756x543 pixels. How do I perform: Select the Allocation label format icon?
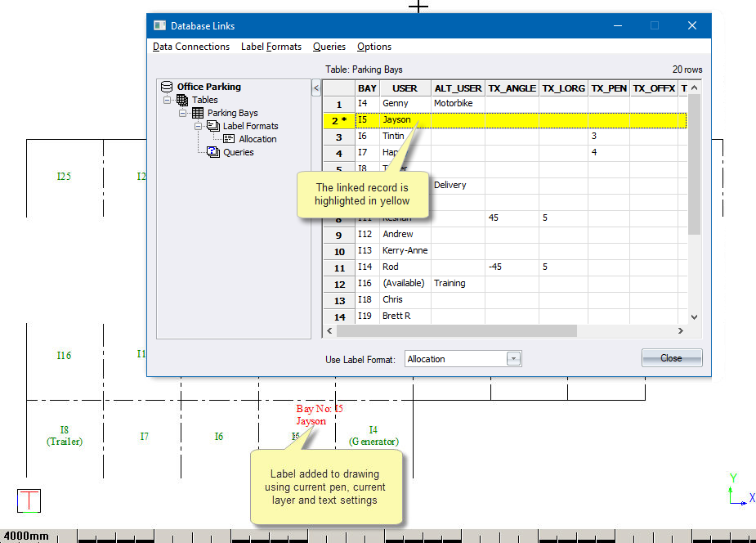click(229, 139)
